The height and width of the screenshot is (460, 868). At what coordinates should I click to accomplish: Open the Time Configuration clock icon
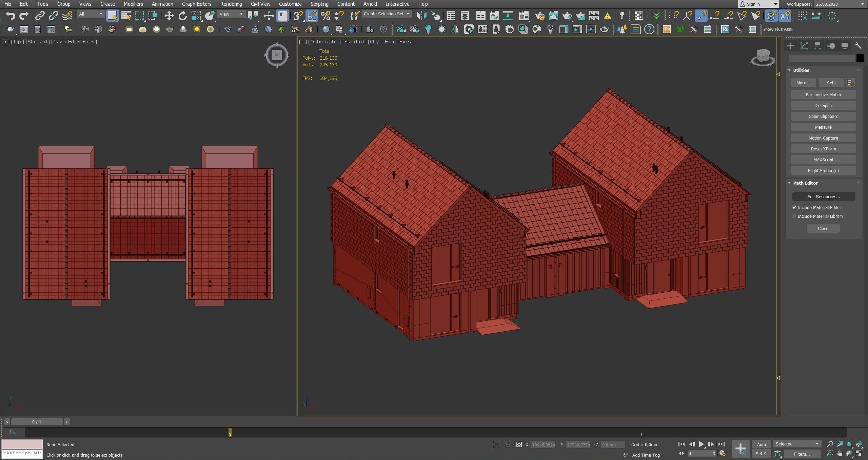point(722,453)
